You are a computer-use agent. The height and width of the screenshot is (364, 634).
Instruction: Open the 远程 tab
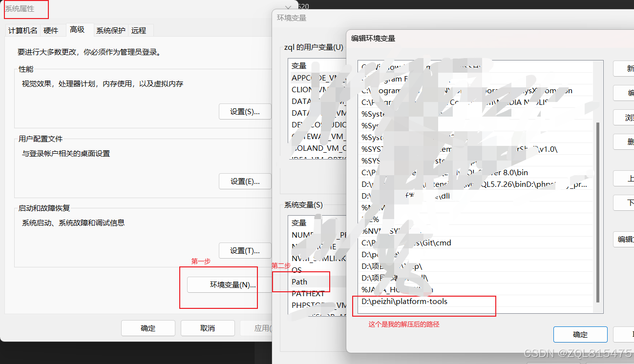click(139, 30)
